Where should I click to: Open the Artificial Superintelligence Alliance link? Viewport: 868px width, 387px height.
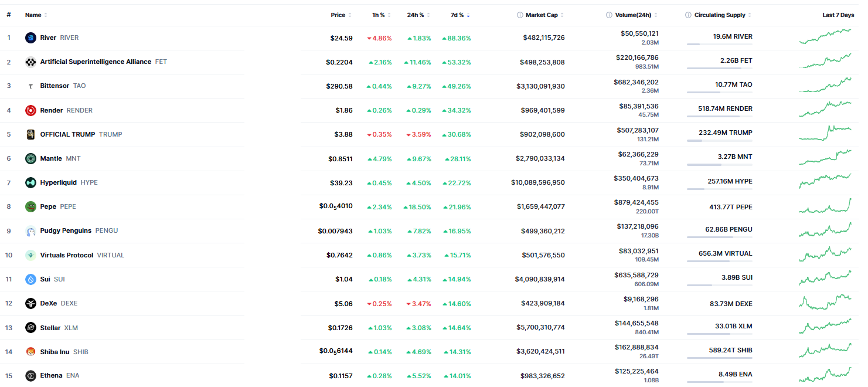(96, 62)
